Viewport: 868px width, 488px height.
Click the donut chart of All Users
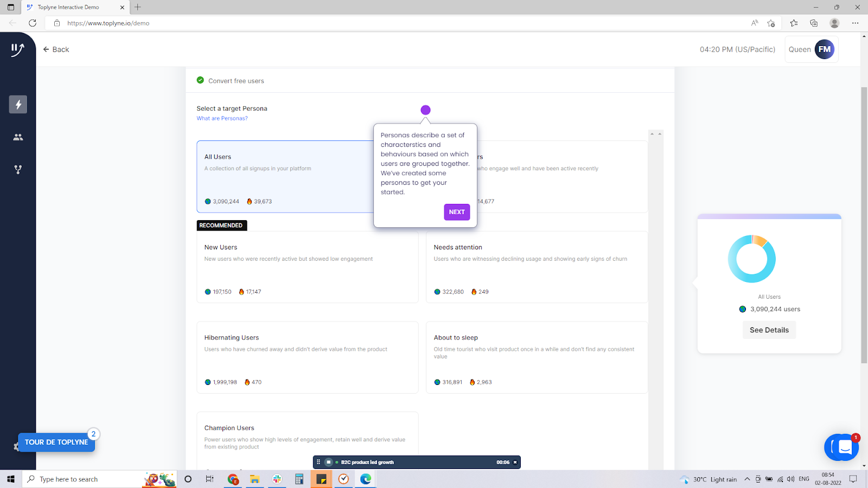pyautogui.click(x=751, y=259)
